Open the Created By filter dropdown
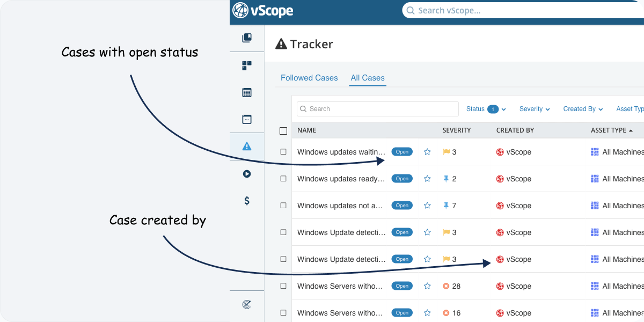644x322 pixels. pos(583,109)
